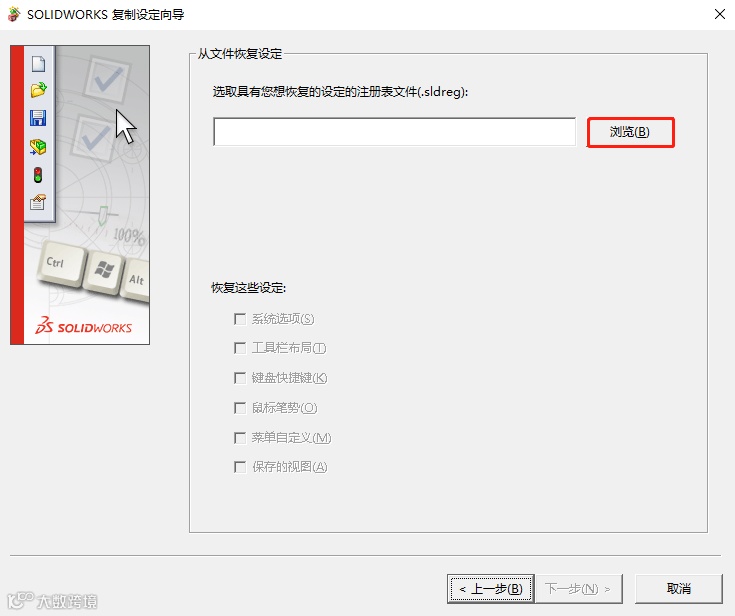Cancel the wizard with 取消

coord(678,588)
